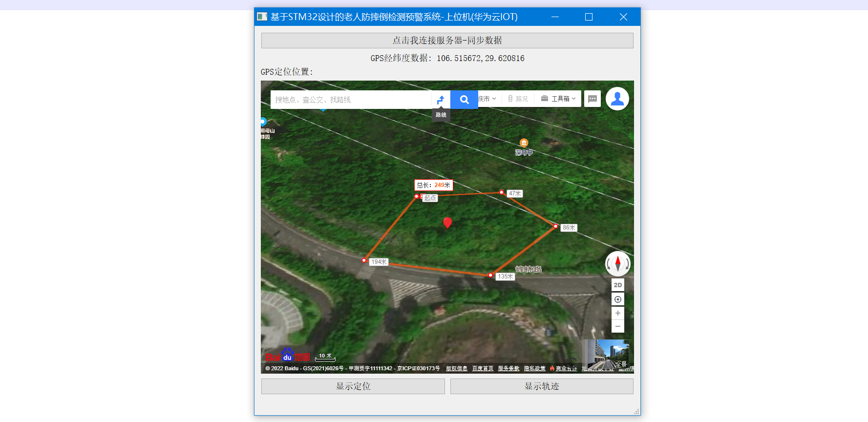Open the 版权信息 link

[457, 368]
